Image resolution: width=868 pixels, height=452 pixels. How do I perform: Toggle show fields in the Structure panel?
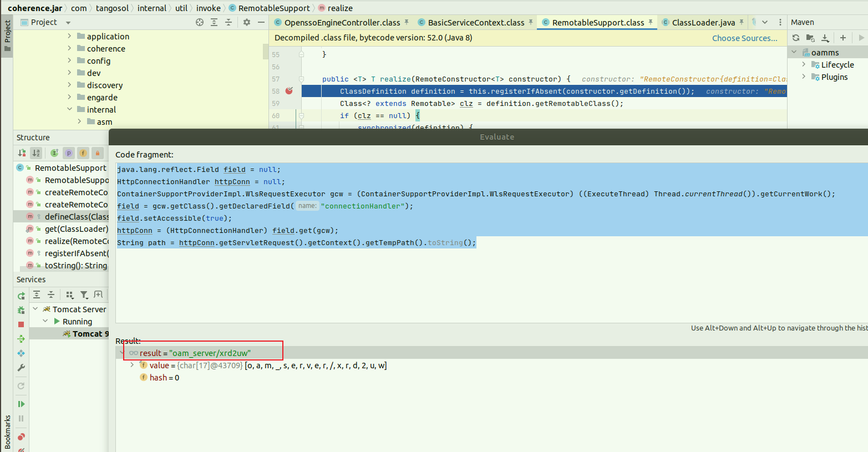[x=83, y=153]
